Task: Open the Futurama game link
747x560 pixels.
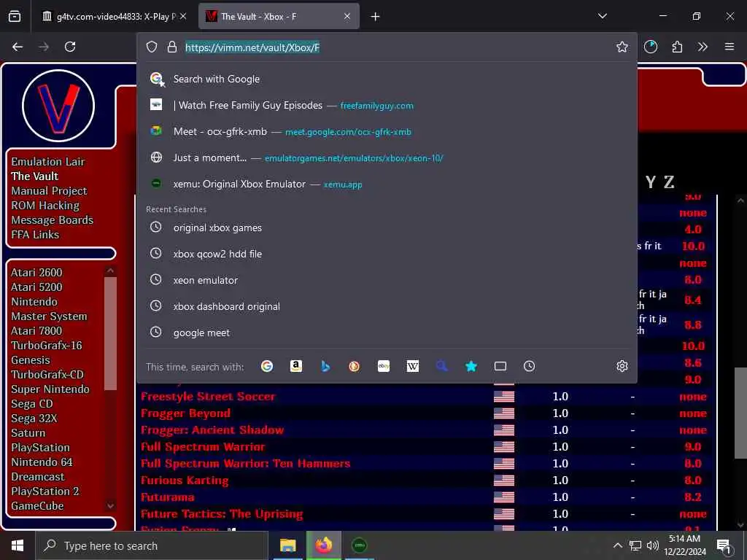Action: tap(168, 497)
